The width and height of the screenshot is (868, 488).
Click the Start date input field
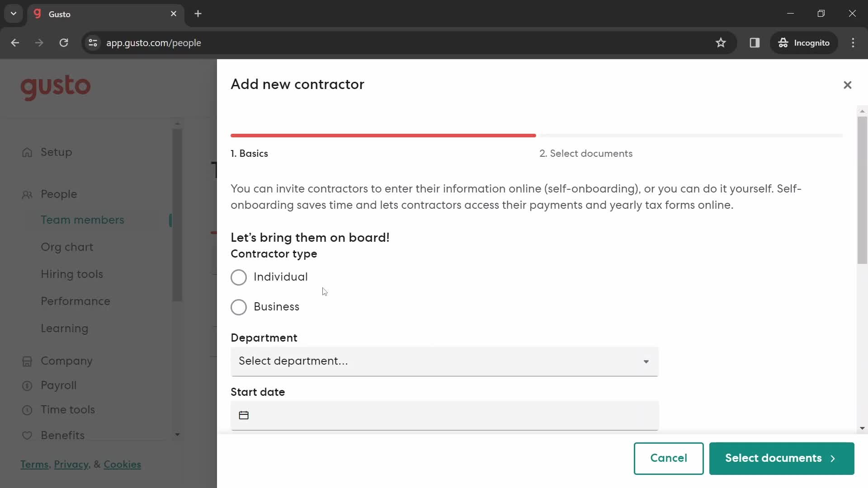445,415
